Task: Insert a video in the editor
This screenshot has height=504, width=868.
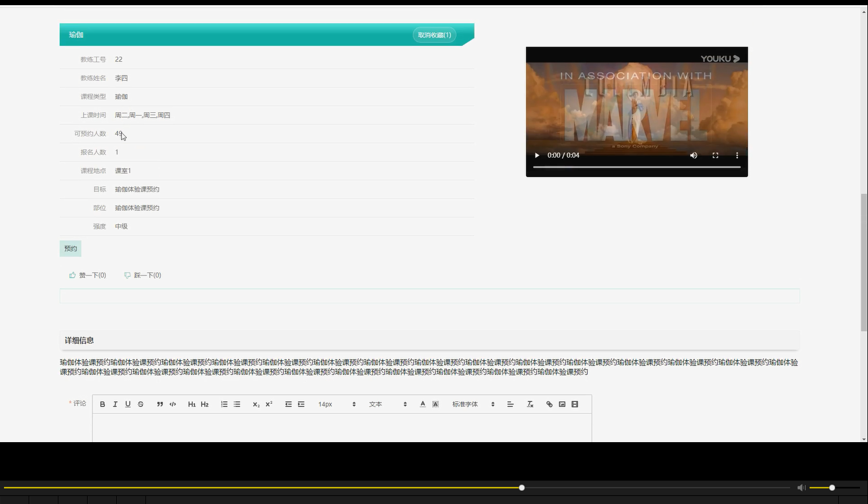Action: click(575, 404)
